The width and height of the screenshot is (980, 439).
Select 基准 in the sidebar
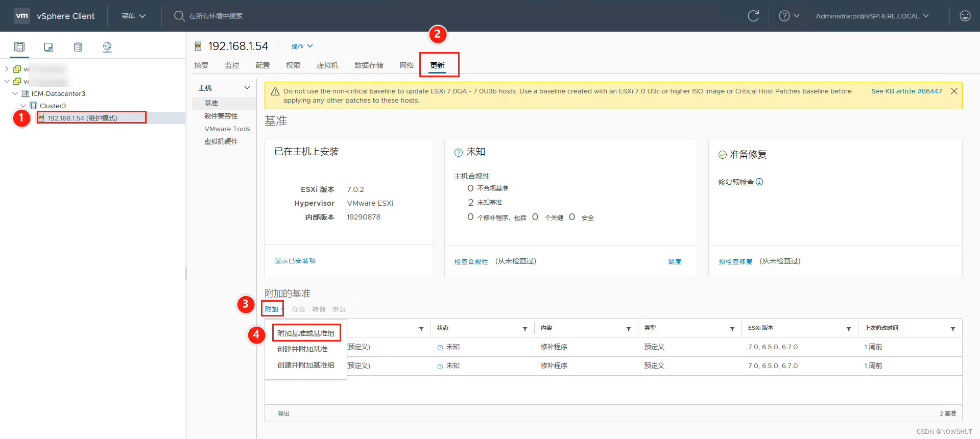pyautogui.click(x=224, y=103)
